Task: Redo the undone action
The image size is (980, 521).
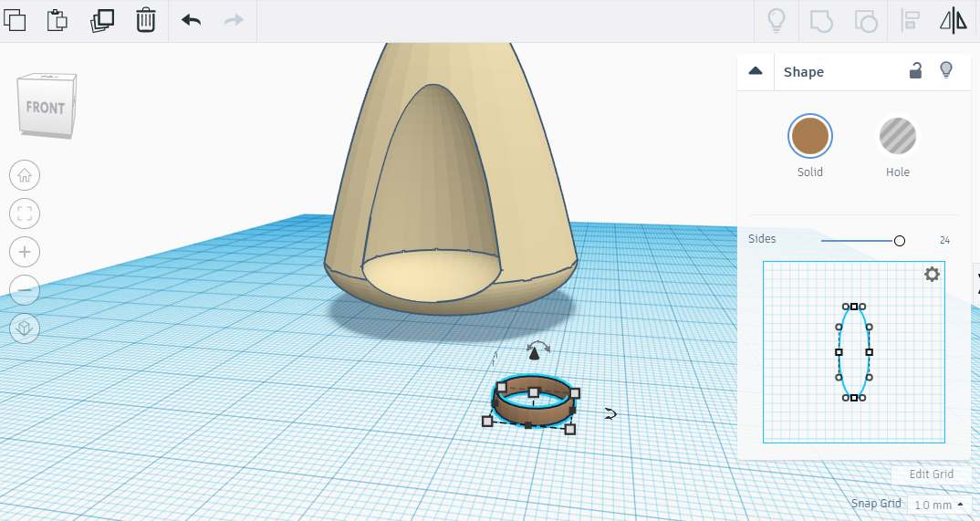Action: coord(234,20)
